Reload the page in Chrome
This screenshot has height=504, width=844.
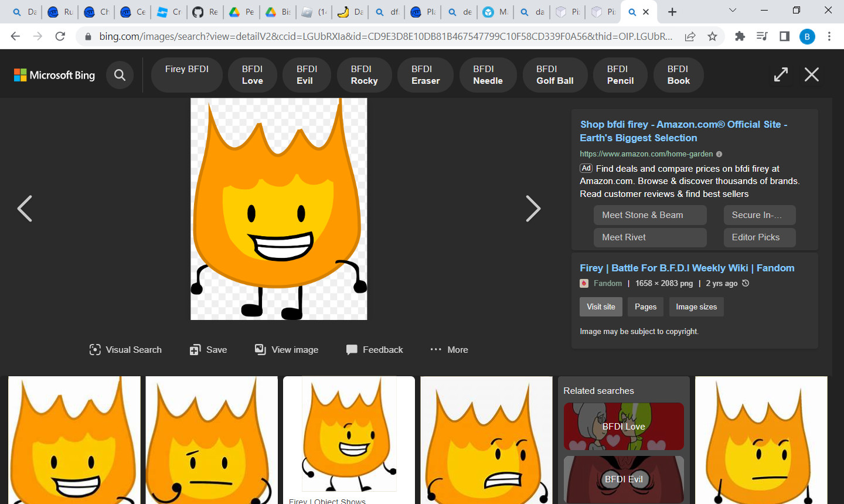pyautogui.click(x=60, y=36)
